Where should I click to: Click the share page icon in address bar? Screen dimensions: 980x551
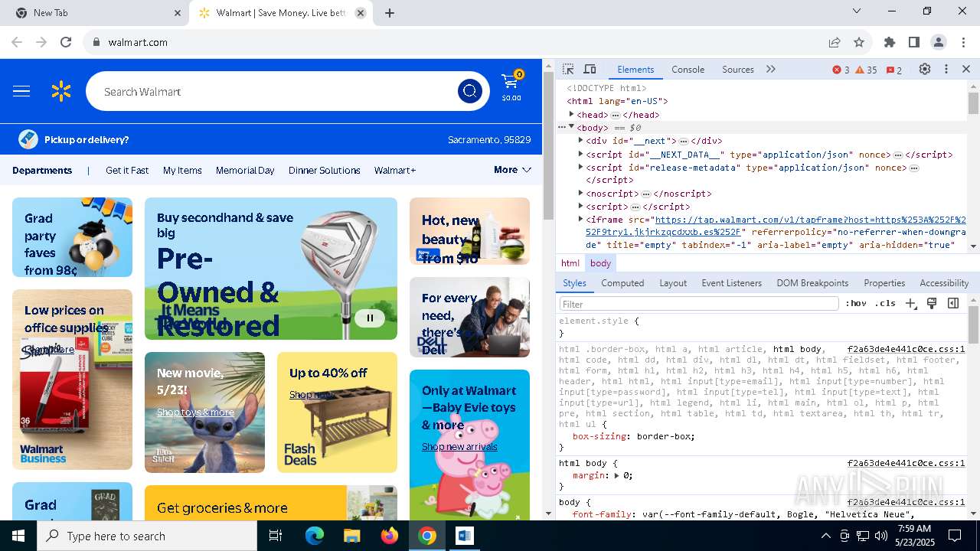(835, 42)
